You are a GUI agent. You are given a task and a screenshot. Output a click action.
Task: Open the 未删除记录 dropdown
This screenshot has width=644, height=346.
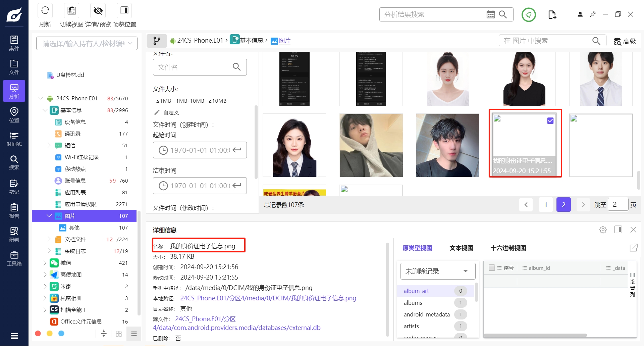pos(438,271)
